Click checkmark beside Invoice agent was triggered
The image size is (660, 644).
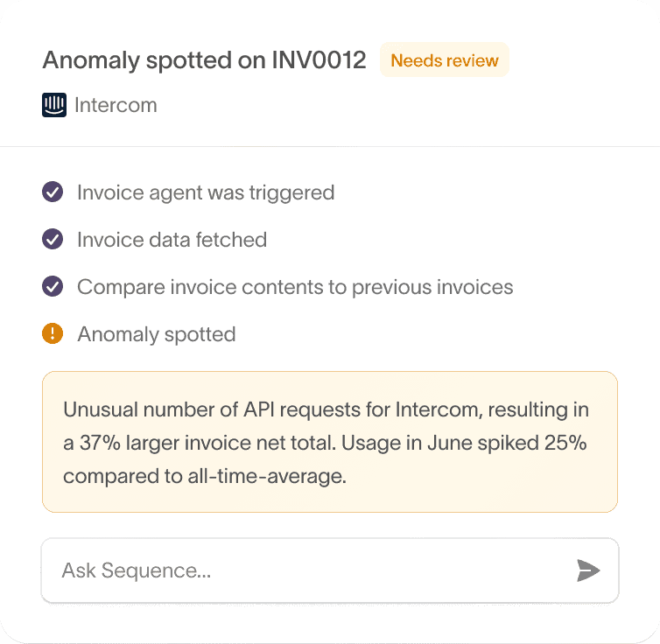click(53, 192)
